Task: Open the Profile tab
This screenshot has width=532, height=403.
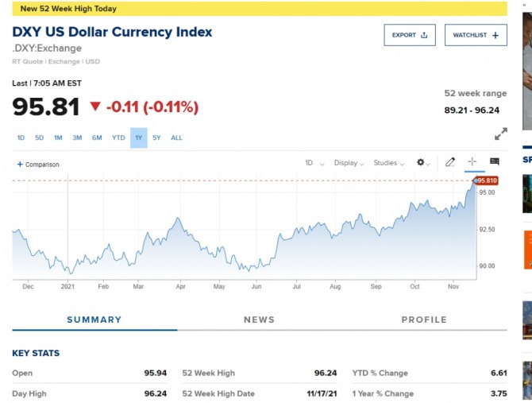Action: coord(424,320)
